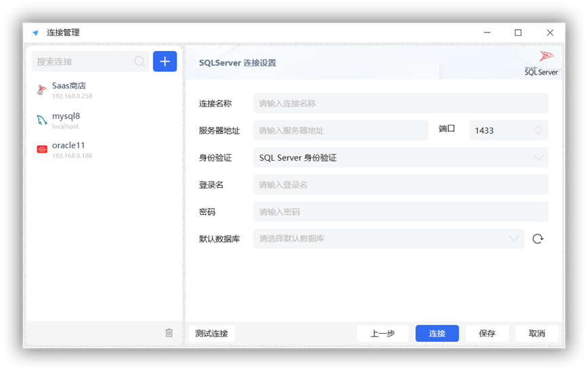Screen dimensions: 588x371
Task: Maximize the 连接管理 window
Action: 518,33
